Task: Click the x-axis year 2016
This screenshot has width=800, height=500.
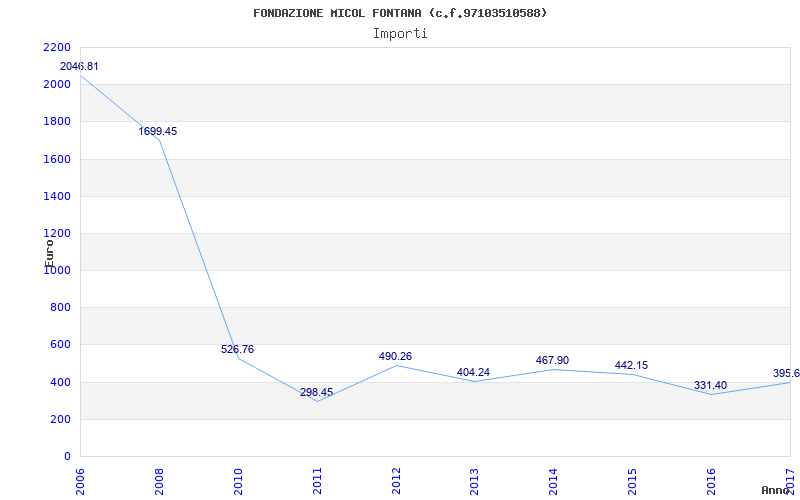Action: 711,481
